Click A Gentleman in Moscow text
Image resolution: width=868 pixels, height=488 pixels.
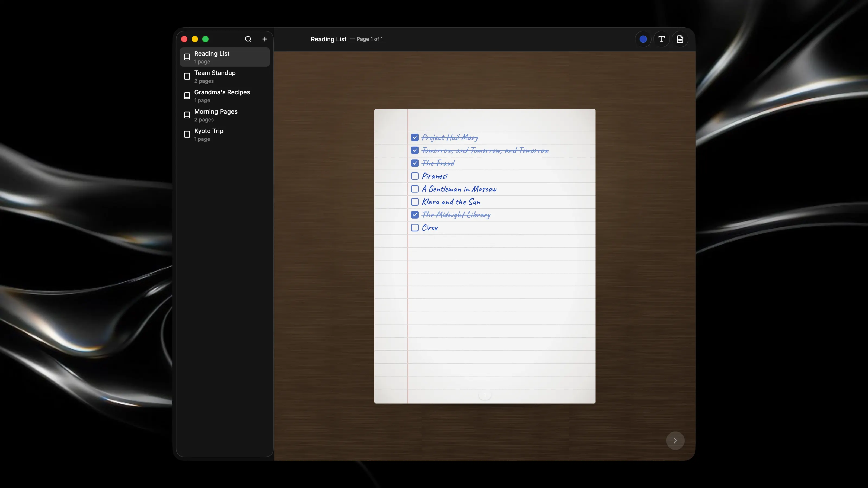(459, 189)
